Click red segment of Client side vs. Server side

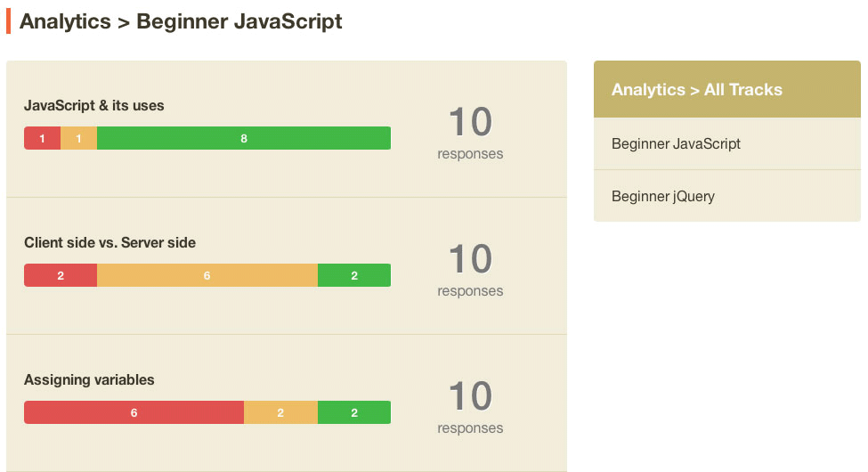[61, 275]
